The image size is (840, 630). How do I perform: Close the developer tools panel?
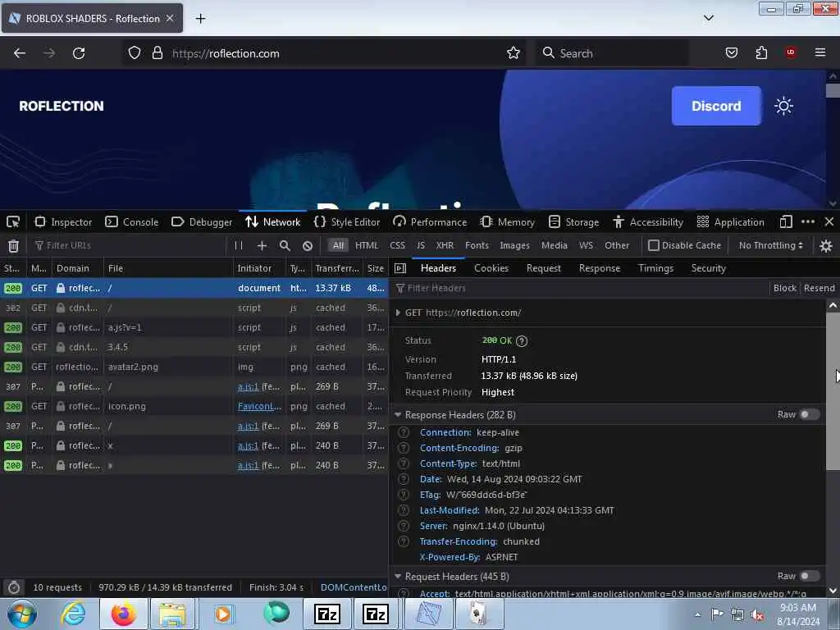[x=829, y=221]
